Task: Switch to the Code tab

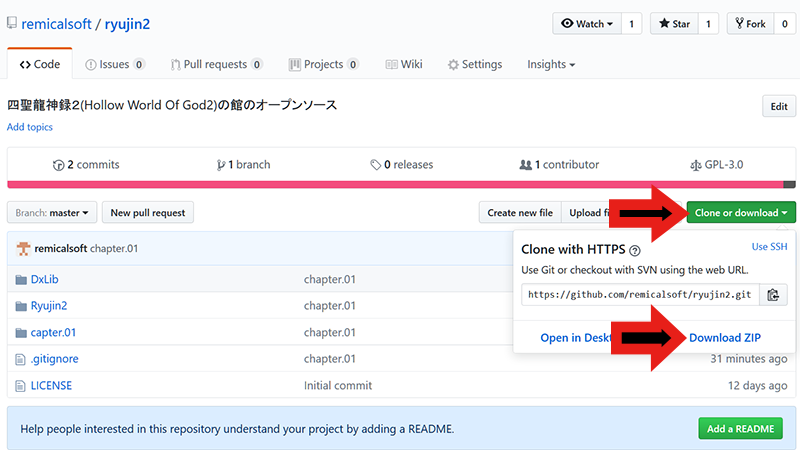Action: [x=40, y=64]
